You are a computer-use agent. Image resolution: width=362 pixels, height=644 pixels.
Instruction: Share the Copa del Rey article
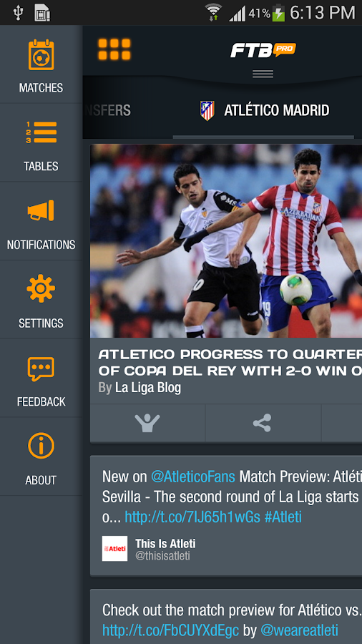coord(263,423)
